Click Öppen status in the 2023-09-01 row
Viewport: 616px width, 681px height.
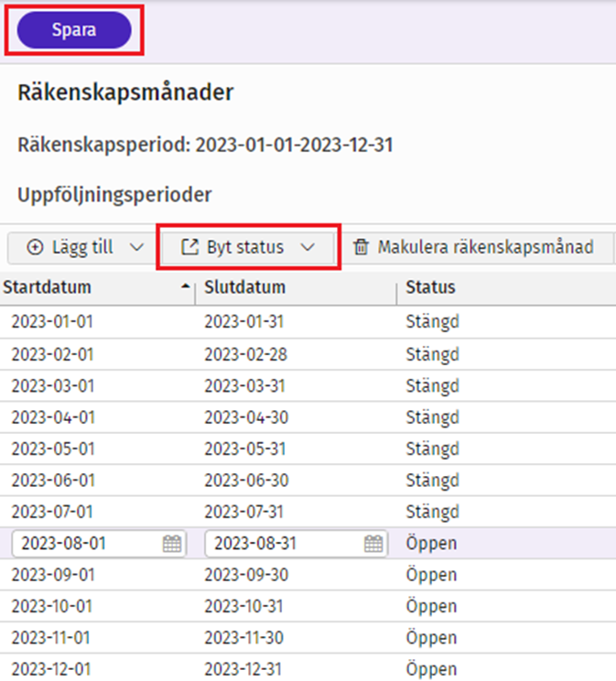coord(431,575)
